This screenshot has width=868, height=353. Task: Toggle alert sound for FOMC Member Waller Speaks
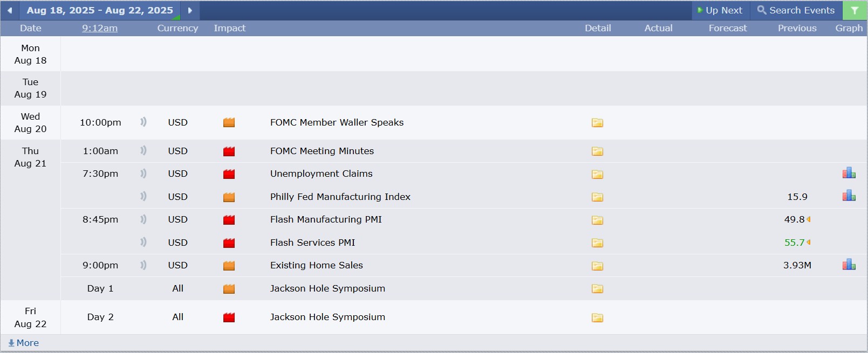(143, 122)
